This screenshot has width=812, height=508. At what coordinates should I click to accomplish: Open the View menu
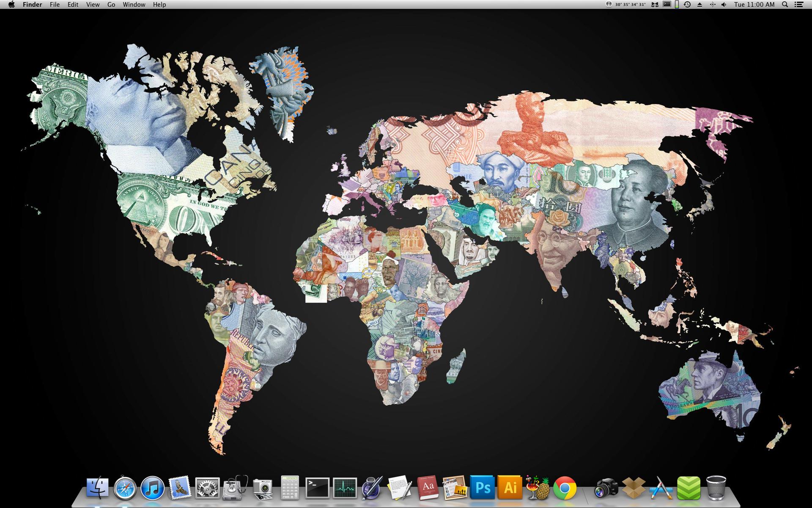(93, 5)
